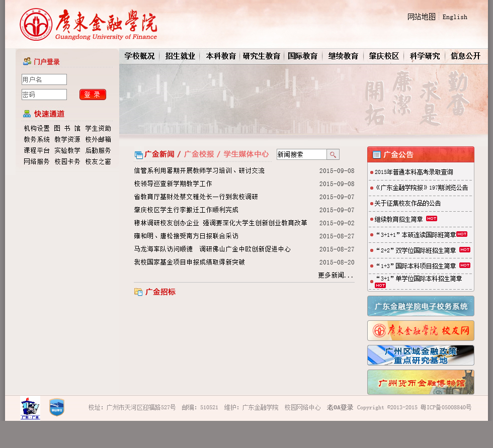The height and width of the screenshot is (448, 493).
Task: Click the 广州货币金融博物馆 banner
Action: 421,382
